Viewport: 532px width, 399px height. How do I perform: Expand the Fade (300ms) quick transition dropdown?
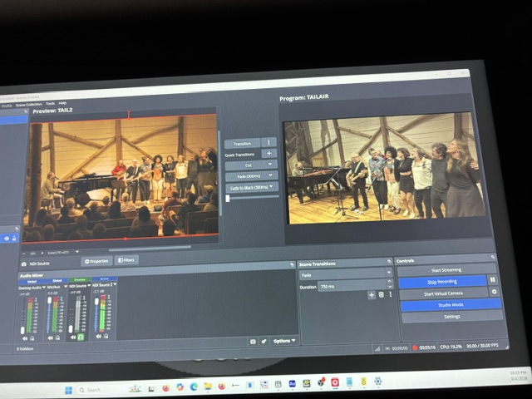coord(271,175)
